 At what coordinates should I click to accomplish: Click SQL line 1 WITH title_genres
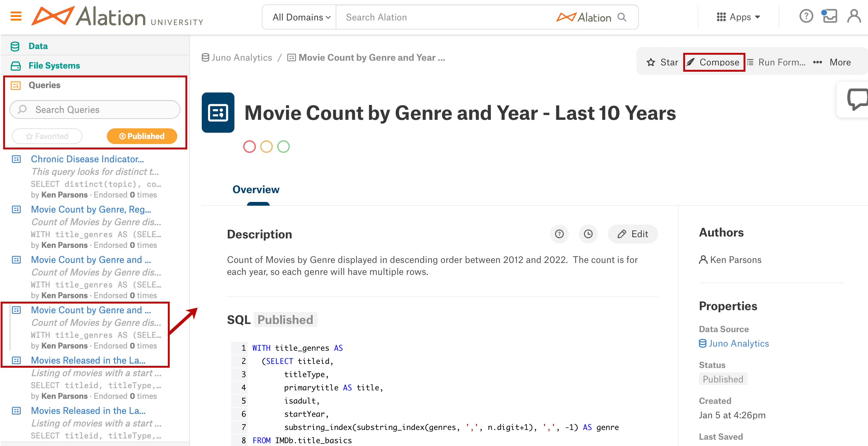pyautogui.click(x=298, y=348)
